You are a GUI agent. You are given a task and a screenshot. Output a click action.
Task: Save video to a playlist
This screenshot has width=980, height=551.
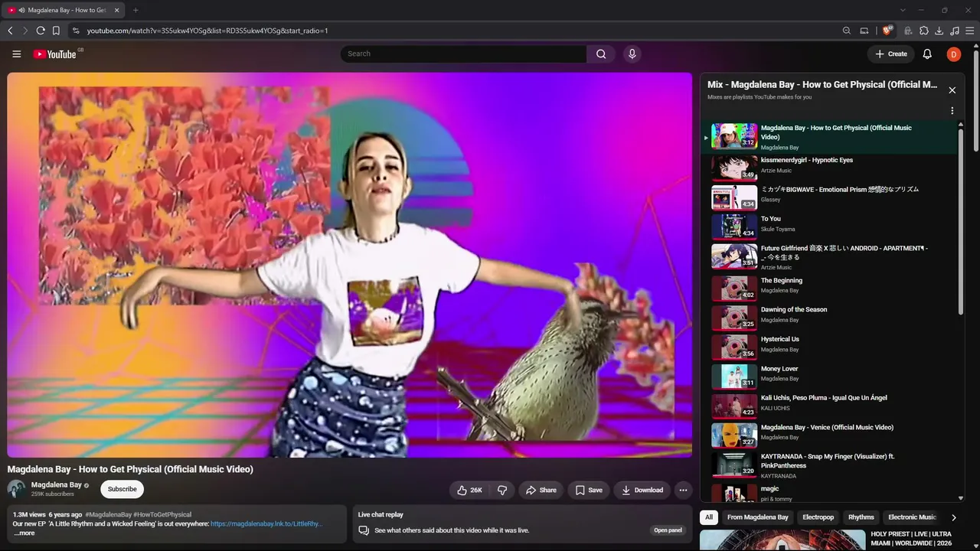(589, 491)
